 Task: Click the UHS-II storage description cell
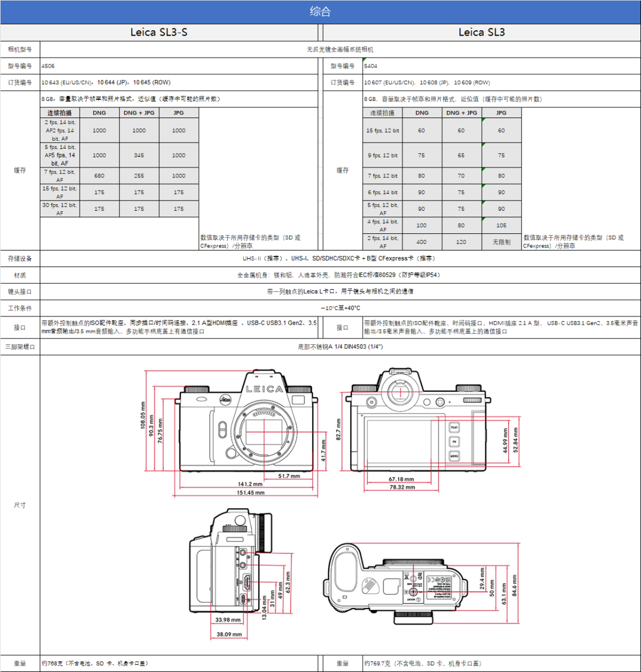coord(340,258)
